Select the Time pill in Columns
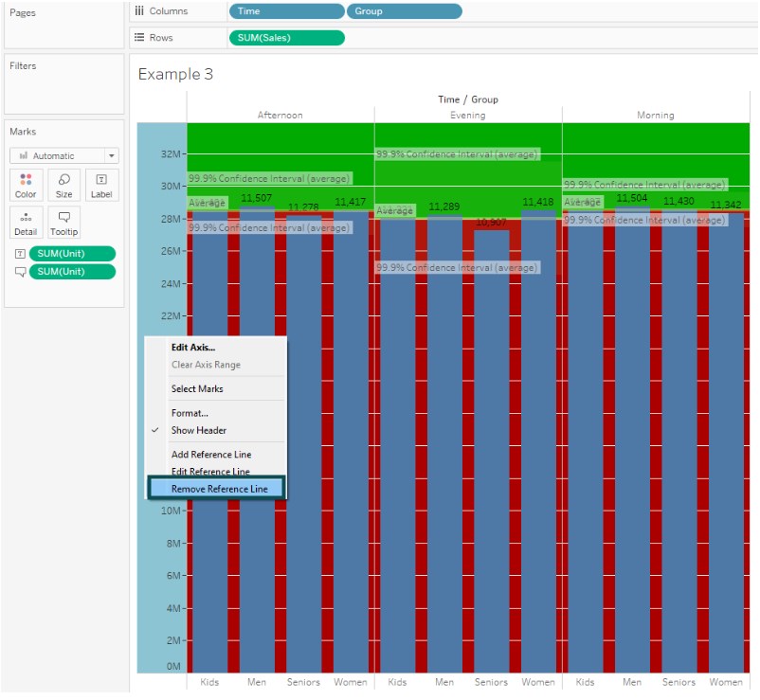The width and height of the screenshot is (760, 700). [286, 11]
